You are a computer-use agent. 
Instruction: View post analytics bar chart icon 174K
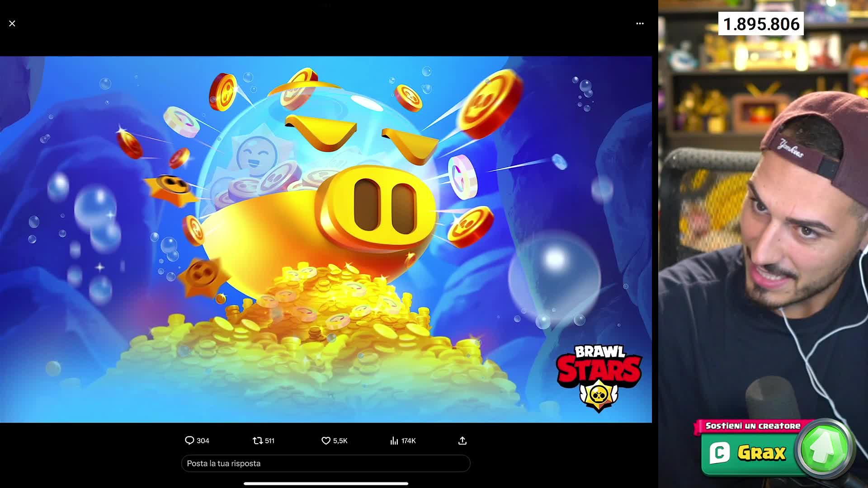[403, 441]
